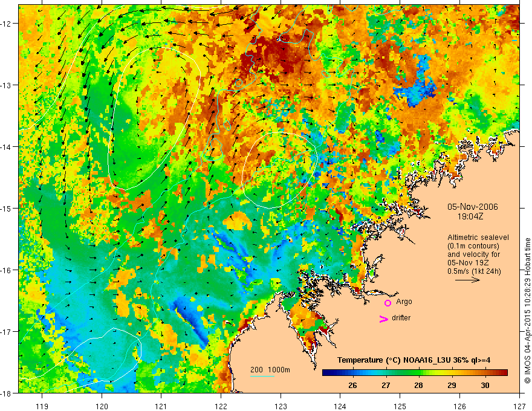This screenshot has width=532, height=411.
Task: Click the '200 1000m' depth label
Action: coord(270,370)
